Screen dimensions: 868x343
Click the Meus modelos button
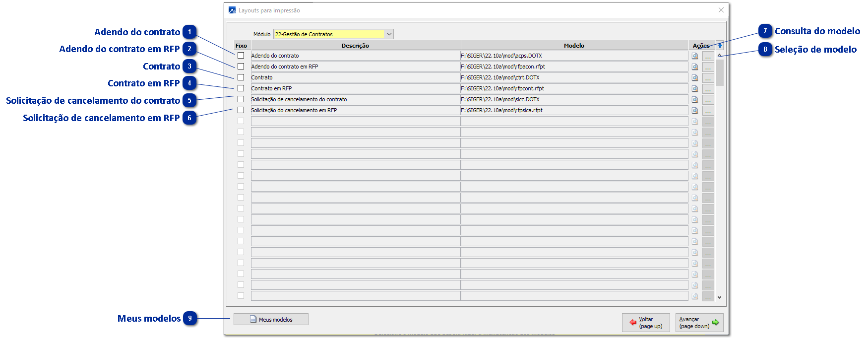271,319
